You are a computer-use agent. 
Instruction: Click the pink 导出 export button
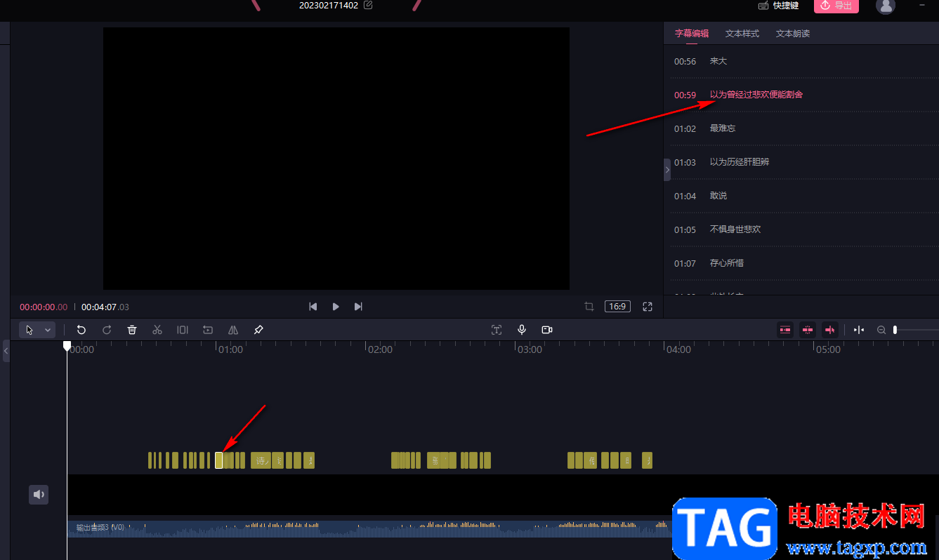836,6
